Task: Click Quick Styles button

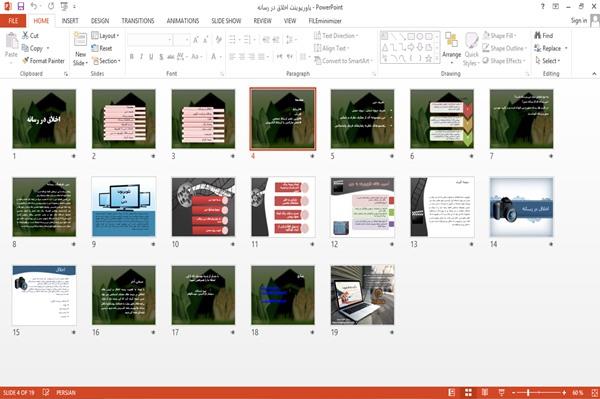Action: pyautogui.click(x=471, y=50)
